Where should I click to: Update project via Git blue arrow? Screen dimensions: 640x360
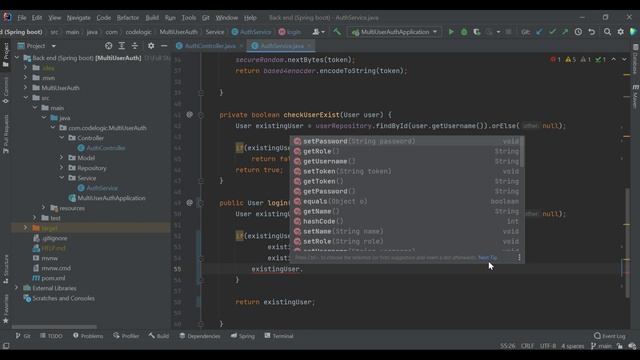[539, 32]
